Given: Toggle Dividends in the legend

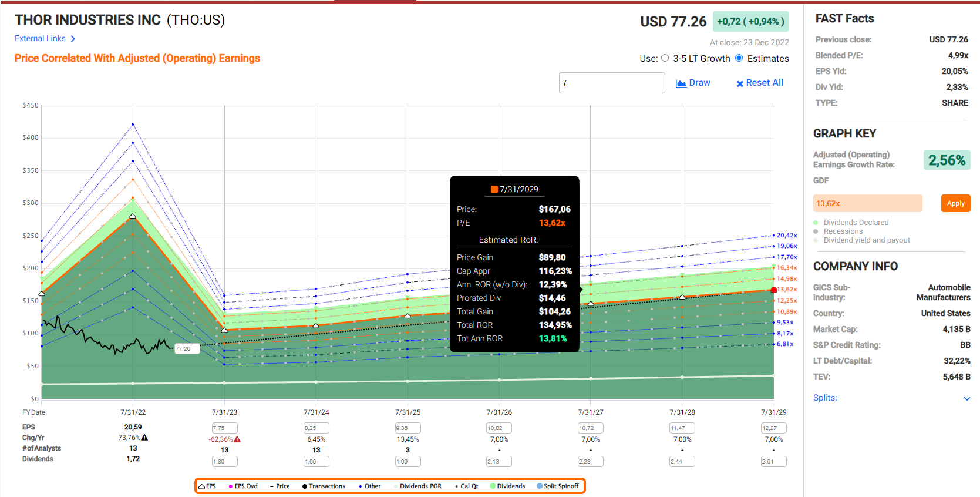Looking at the screenshot, I should [507, 486].
